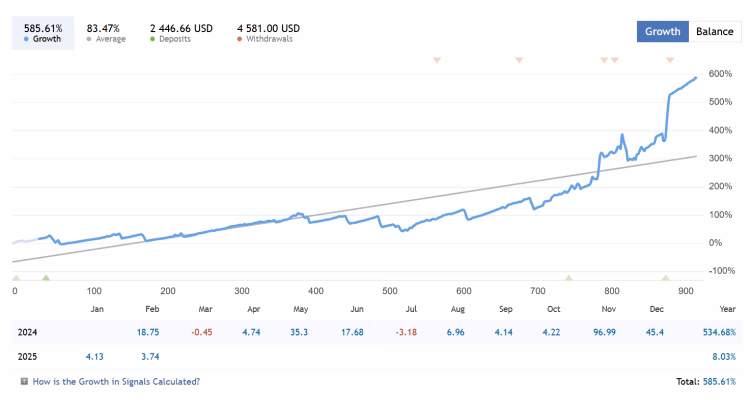Click the withdrawal marker near trade 680
This screenshot has width=750, height=400.
(519, 60)
